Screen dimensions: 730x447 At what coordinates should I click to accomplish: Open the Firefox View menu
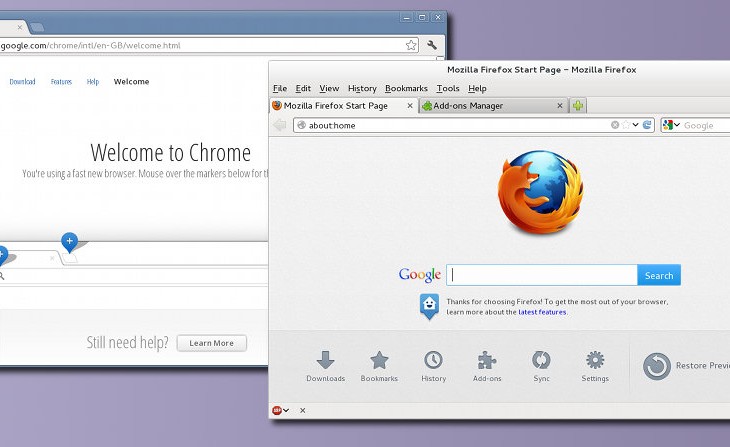[329, 88]
